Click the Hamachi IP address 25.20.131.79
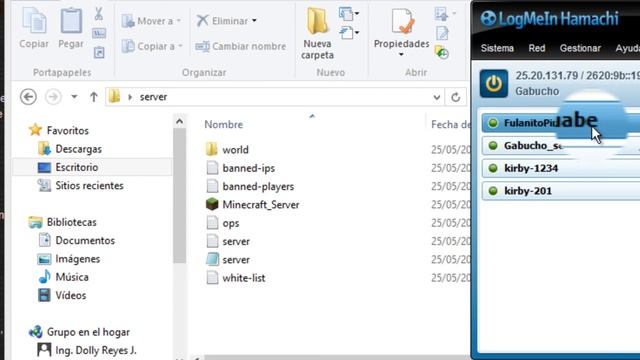 [547, 76]
